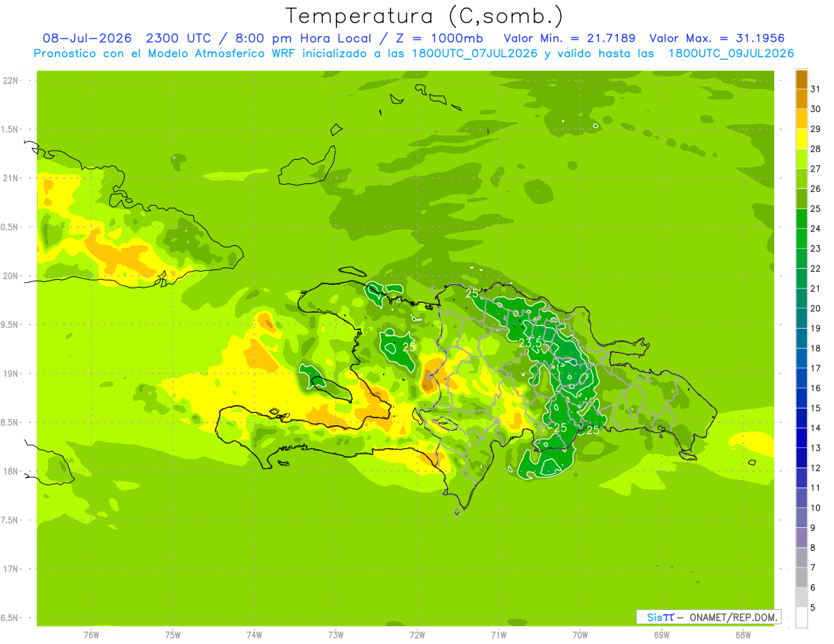Viewport: 834px width, 644px height.
Task: Click the "23.5" contour label on the map
Action: (530, 343)
